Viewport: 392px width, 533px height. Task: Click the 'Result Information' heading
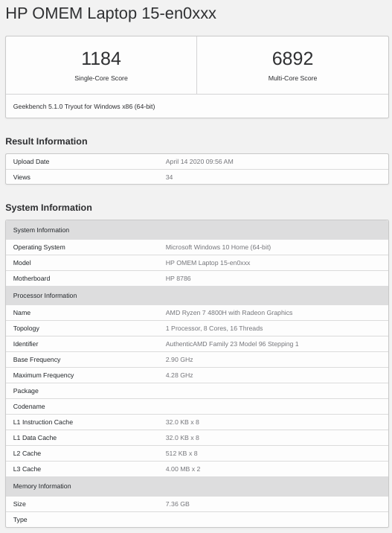46,141
